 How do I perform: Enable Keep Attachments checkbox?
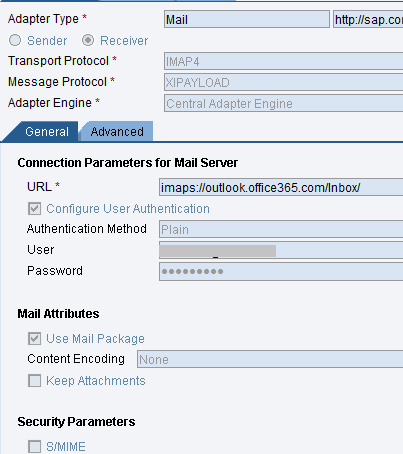(x=35, y=381)
